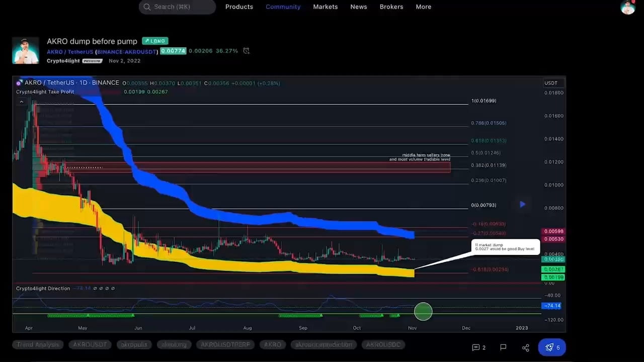Switch to the Markets menu item
This screenshot has height=362, width=644.
coord(325,7)
